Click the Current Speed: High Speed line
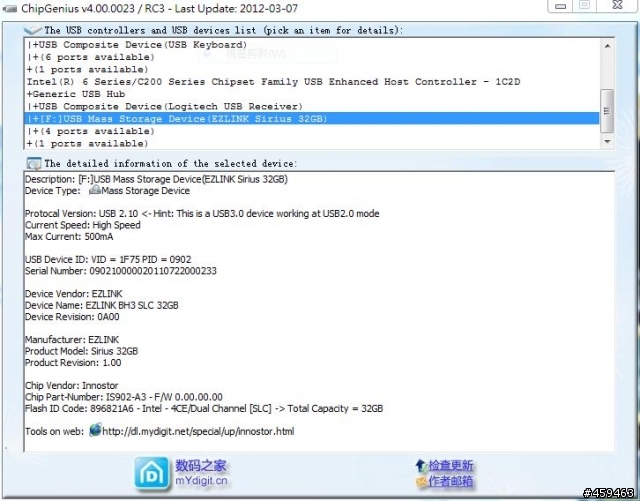Image resolution: width=640 pixels, height=501 pixels. click(83, 225)
